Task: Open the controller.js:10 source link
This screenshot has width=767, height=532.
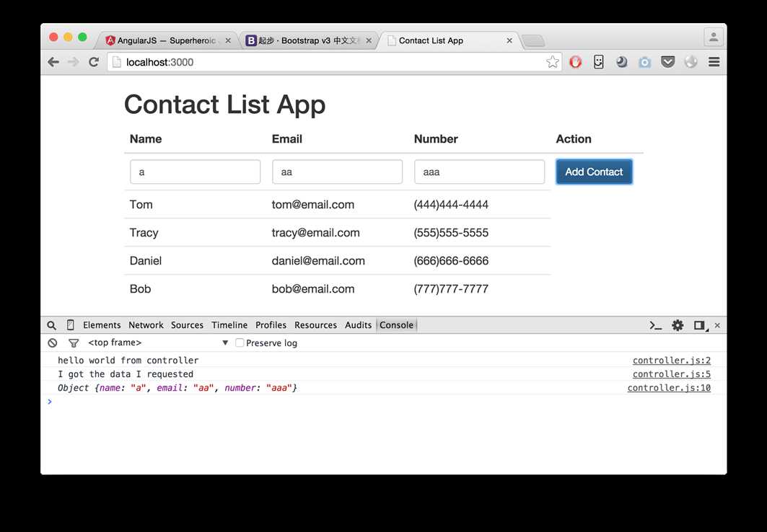Action: [x=669, y=388]
